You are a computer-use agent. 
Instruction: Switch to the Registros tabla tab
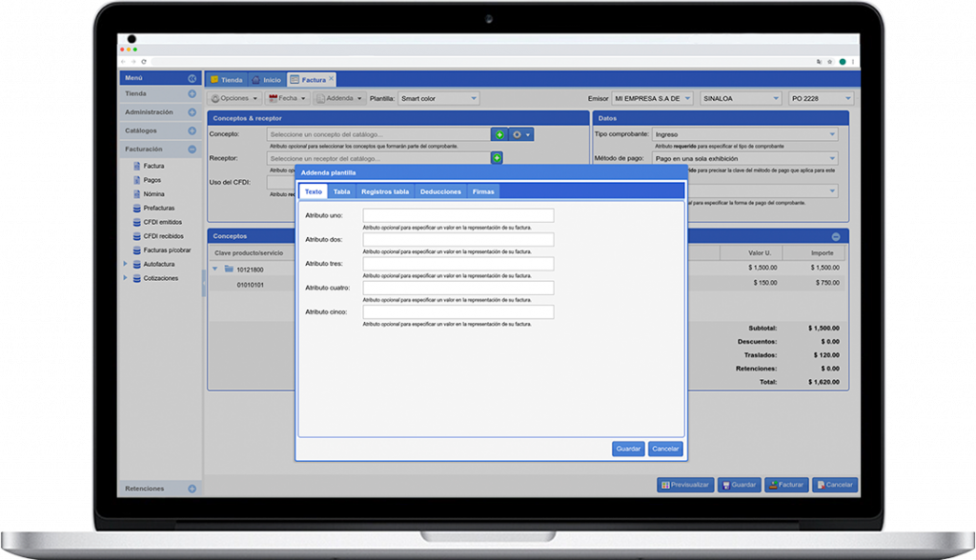(385, 191)
